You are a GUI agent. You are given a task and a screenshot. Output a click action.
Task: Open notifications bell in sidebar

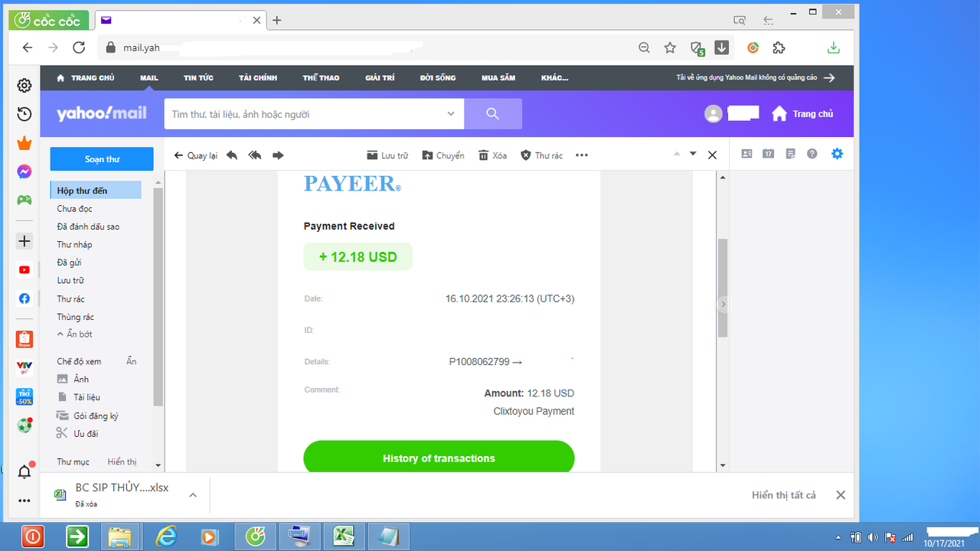[x=24, y=471]
